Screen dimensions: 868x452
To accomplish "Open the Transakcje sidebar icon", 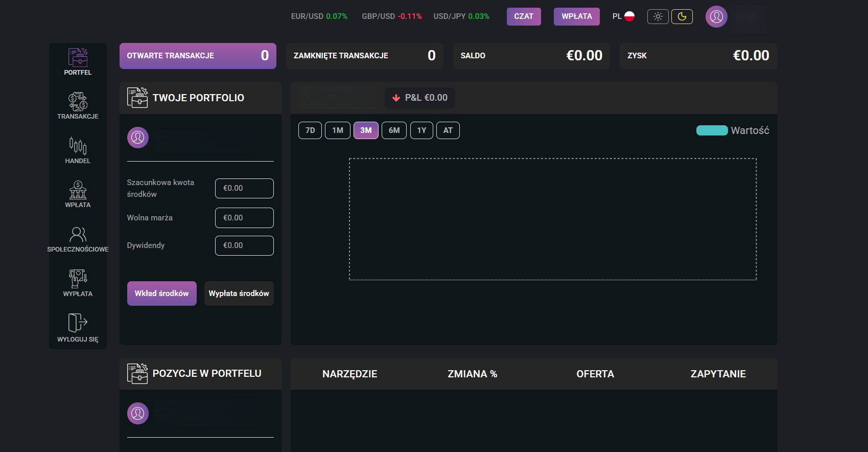I will [x=78, y=101].
